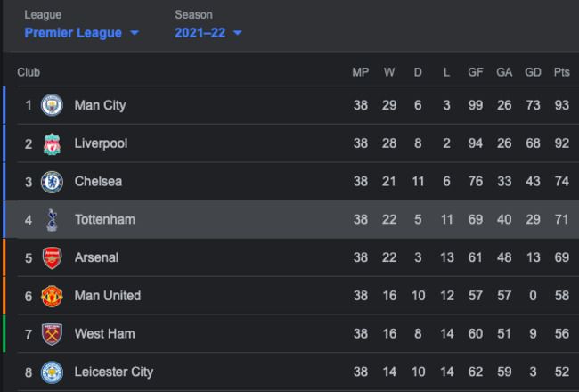Screen dimensions: 579x392
Task: Click the Leicester City team name
Action: [x=114, y=372]
